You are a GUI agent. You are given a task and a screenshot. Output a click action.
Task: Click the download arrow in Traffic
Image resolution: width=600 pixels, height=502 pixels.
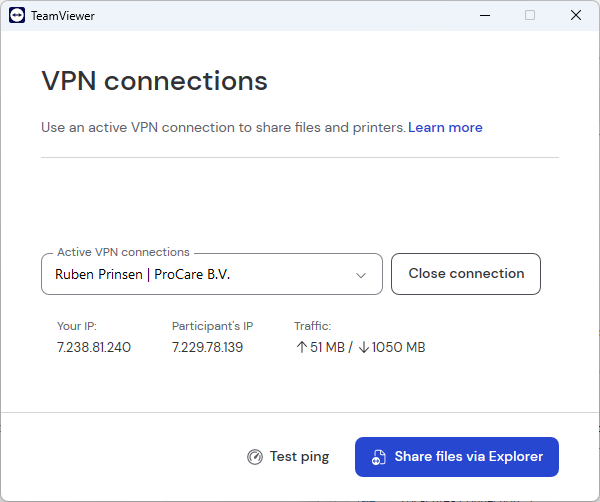364,347
